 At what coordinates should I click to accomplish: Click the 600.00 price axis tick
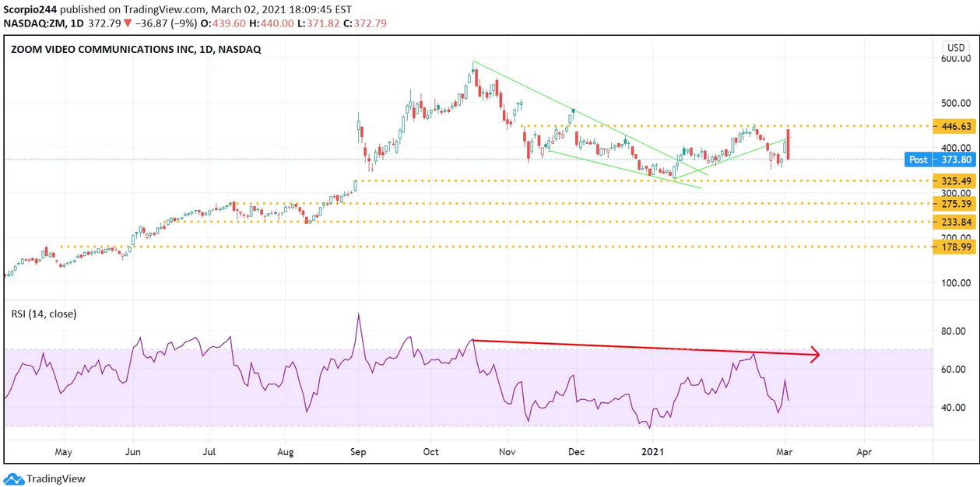click(x=954, y=58)
